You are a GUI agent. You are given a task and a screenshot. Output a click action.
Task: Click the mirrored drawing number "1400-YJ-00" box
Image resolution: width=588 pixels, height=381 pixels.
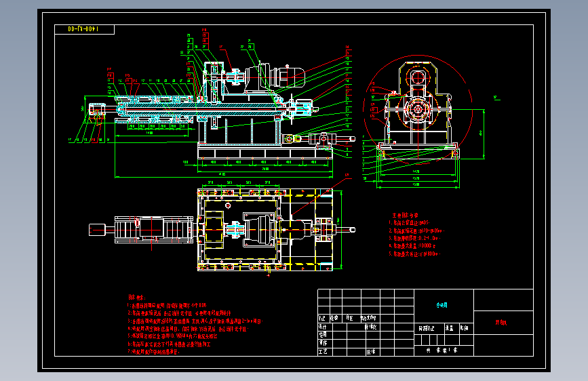(84, 29)
